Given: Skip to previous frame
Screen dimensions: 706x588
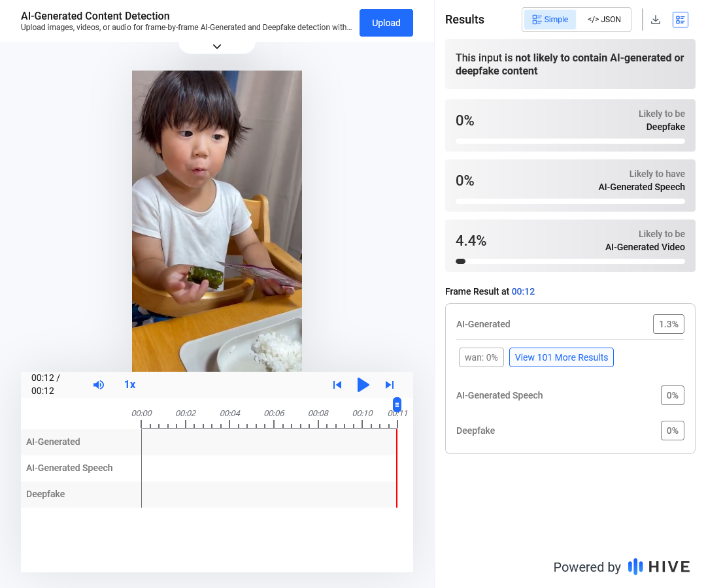Looking at the screenshot, I should pos(337,385).
